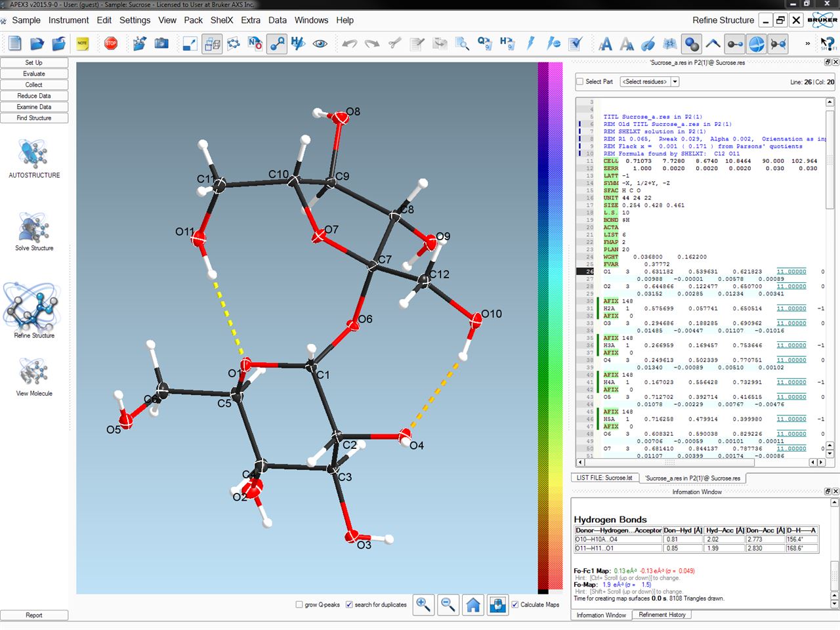The height and width of the screenshot is (630, 840).
Task: Click the large atom labels 'A' icon
Action: pos(605,44)
